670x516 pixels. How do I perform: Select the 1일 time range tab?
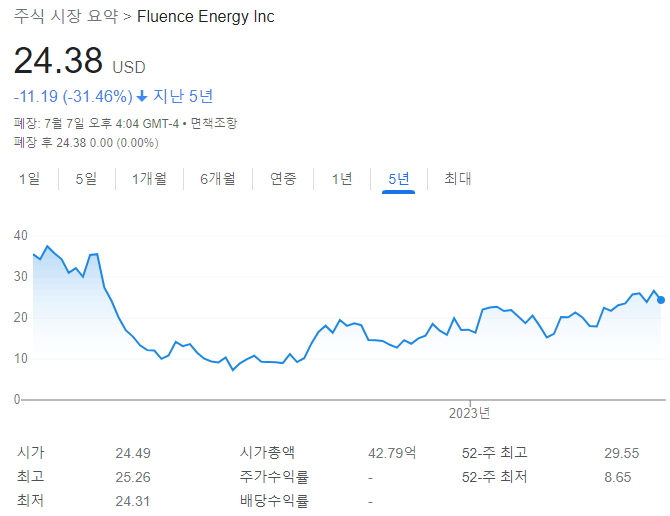(x=29, y=179)
